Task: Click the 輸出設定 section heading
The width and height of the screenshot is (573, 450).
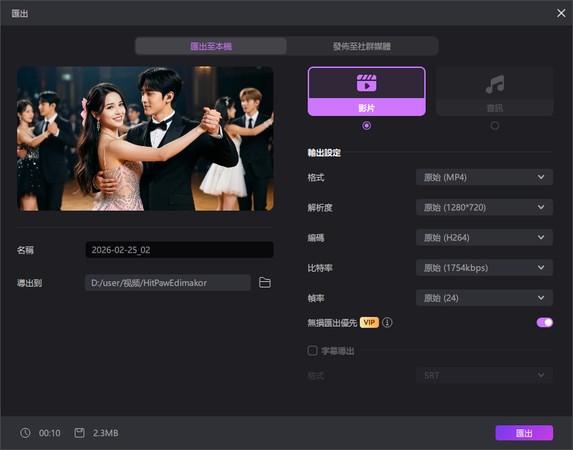Action: coord(324,152)
